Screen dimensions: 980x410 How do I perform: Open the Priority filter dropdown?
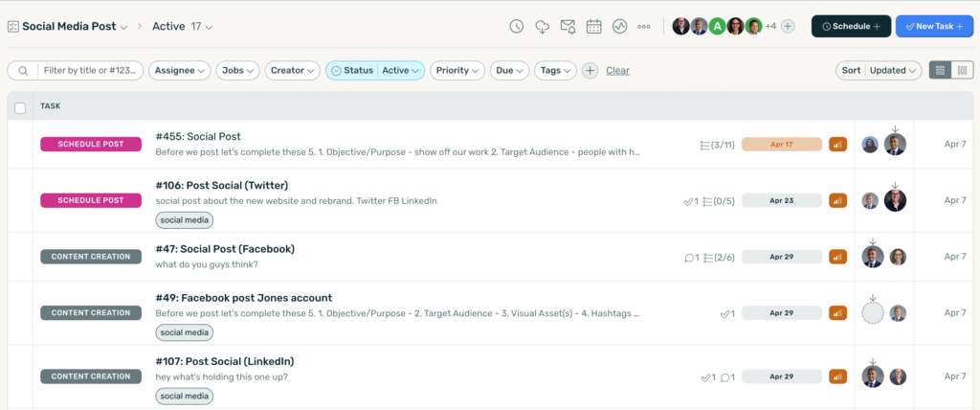click(x=457, y=71)
